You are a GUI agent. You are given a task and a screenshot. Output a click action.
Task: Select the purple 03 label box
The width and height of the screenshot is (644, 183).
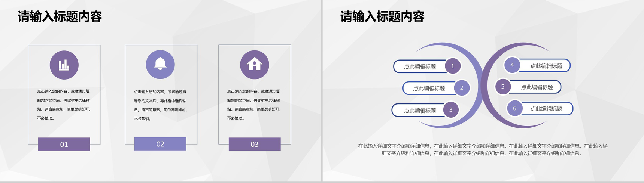255,144
